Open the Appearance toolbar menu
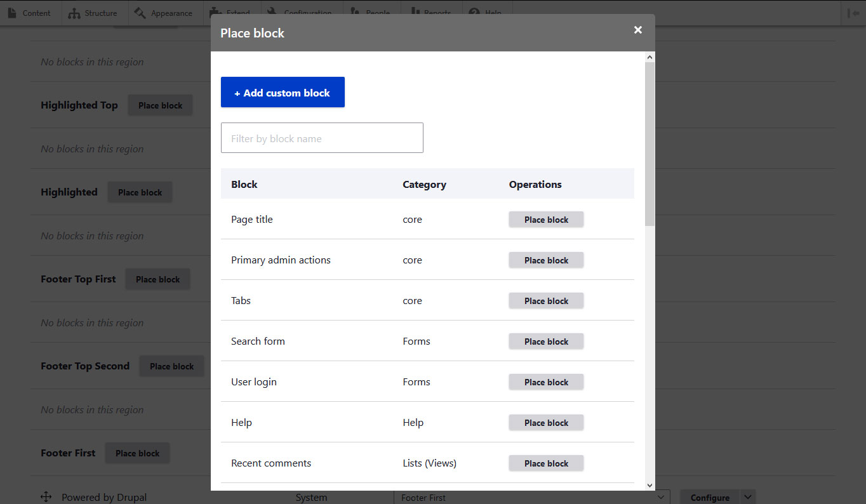This screenshot has height=504, width=866. (x=165, y=13)
